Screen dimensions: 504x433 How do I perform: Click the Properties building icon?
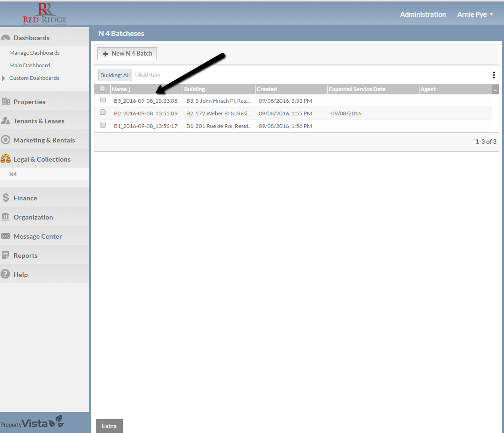coord(6,102)
